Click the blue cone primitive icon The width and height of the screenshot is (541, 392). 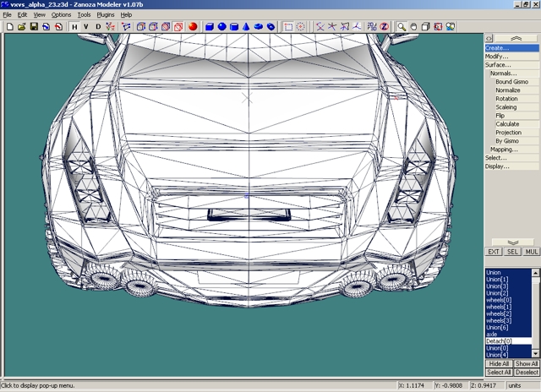click(x=246, y=27)
